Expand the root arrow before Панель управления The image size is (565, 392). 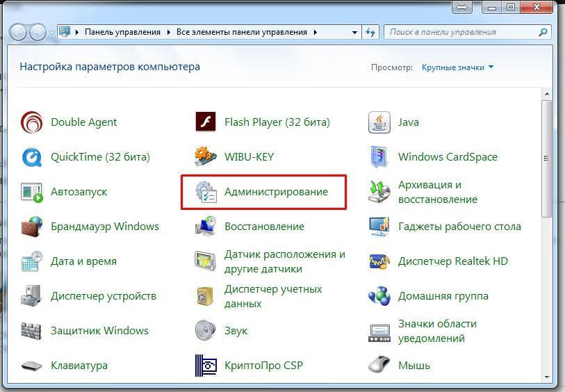[x=76, y=33]
